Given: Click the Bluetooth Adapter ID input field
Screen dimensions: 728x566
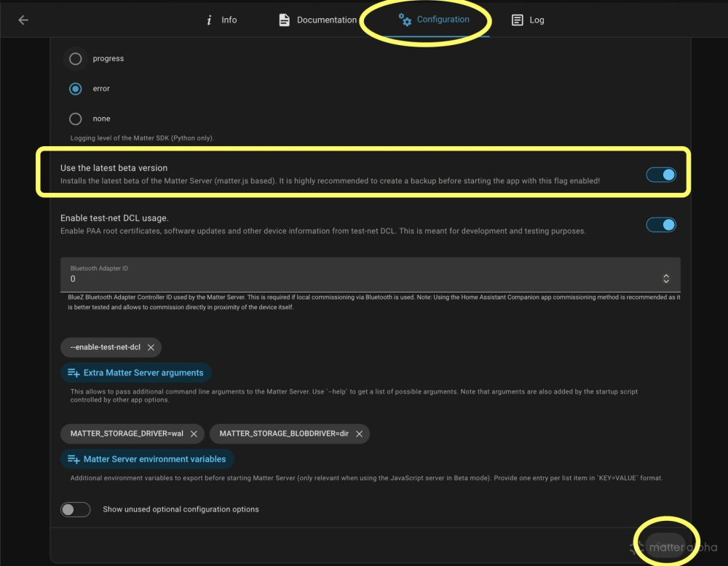Looking at the screenshot, I should [x=291, y=278].
